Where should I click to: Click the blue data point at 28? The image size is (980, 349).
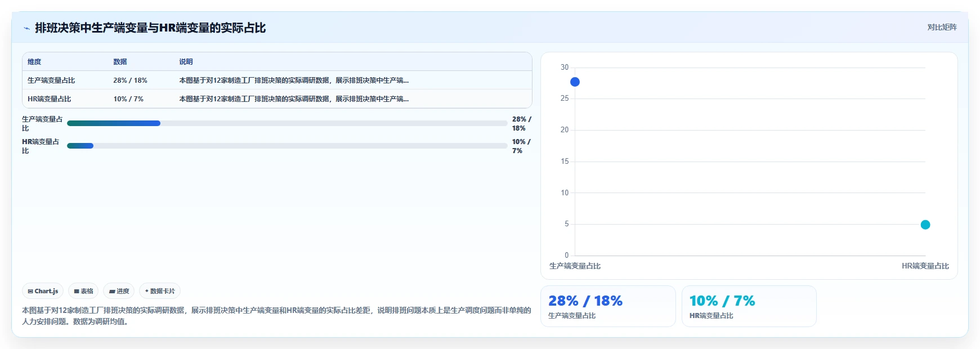[575, 82]
